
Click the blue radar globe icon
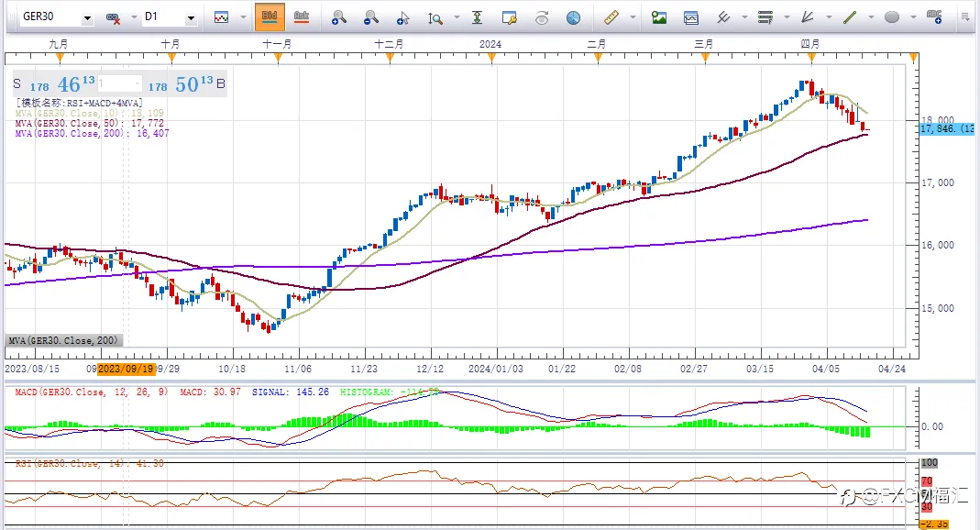pos(573,18)
